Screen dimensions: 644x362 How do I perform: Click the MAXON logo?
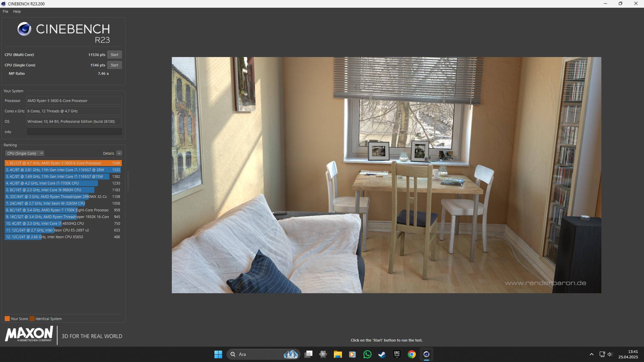tap(29, 334)
